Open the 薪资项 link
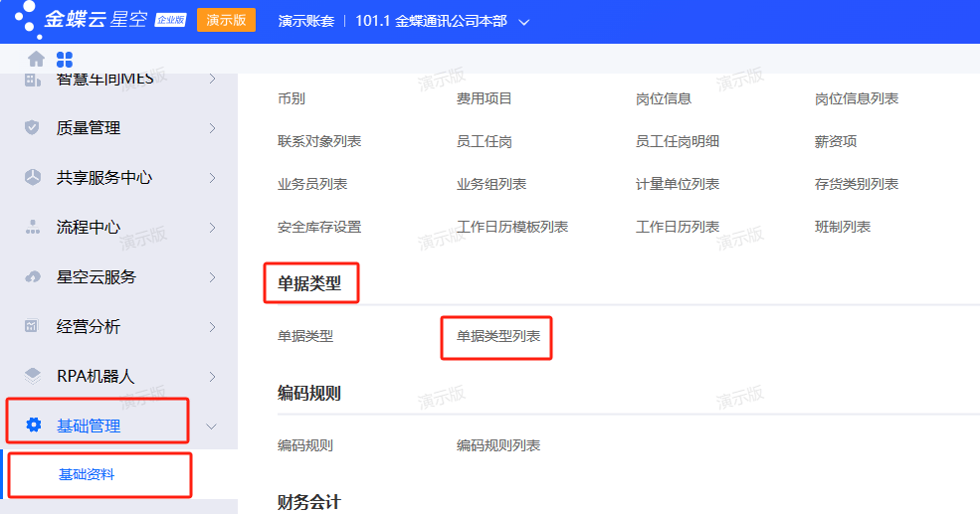The width and height of the screenshot is (980, 514). pyautogui.click(x=836, y=141)
